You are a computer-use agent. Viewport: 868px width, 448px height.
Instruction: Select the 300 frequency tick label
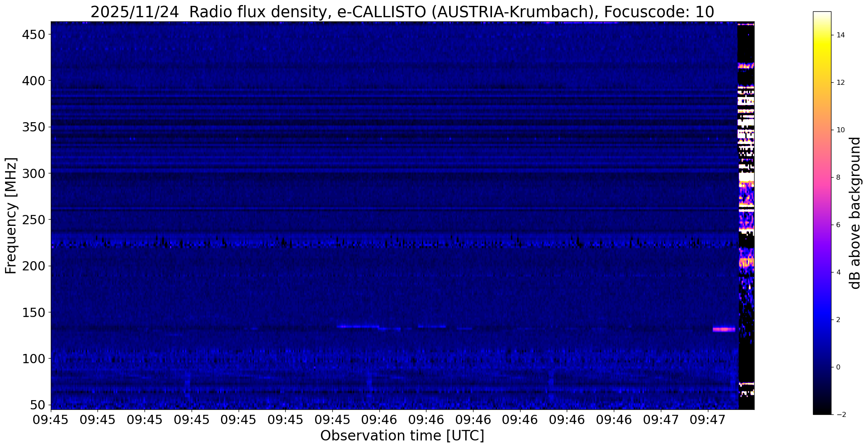pos(33,173)
